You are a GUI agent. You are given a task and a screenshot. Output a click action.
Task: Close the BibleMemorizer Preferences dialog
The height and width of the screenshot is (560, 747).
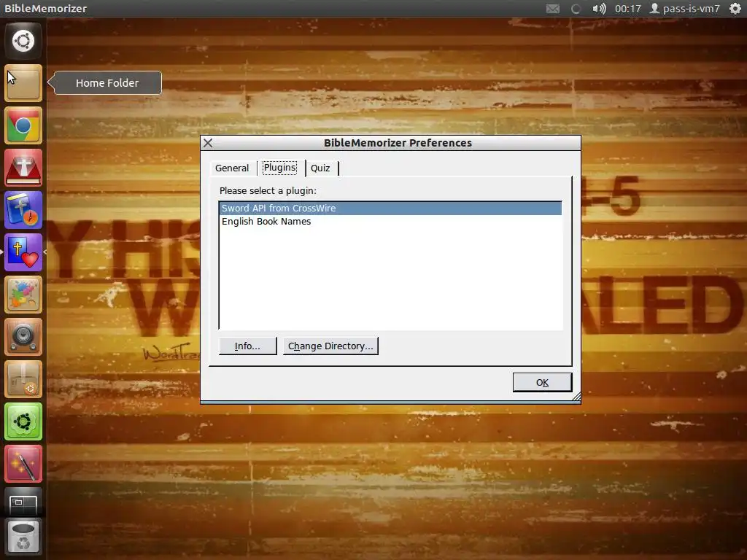208,143
